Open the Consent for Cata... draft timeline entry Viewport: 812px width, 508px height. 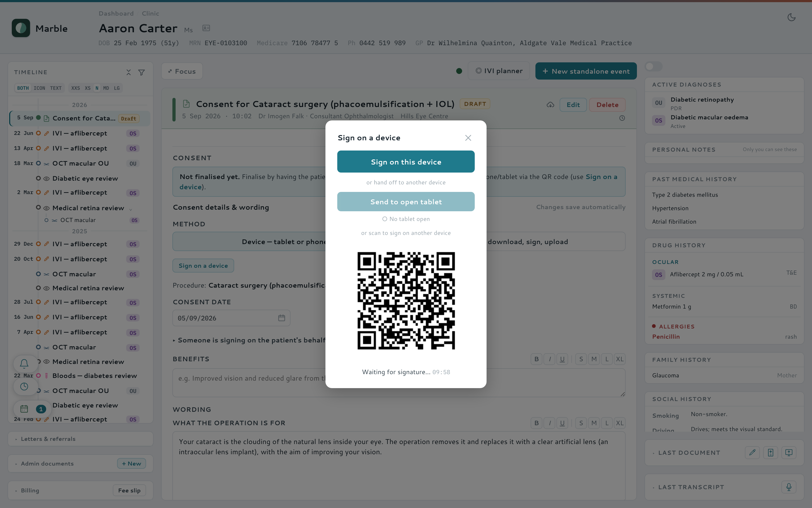(x=80, y=118)
